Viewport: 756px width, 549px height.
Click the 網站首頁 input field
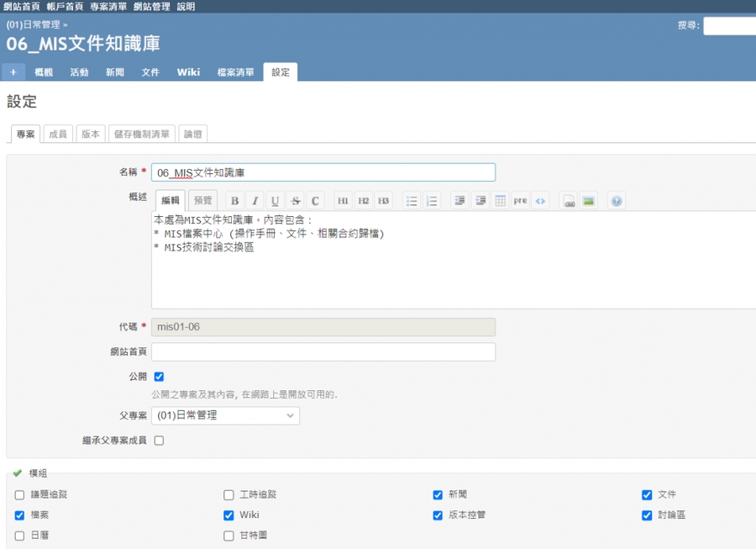(x=323, y=351)
